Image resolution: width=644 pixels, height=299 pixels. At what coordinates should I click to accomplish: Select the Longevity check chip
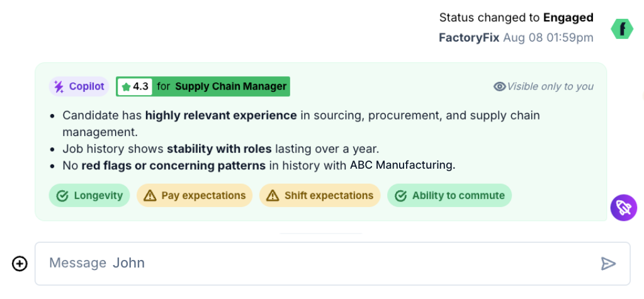[89, 196]
